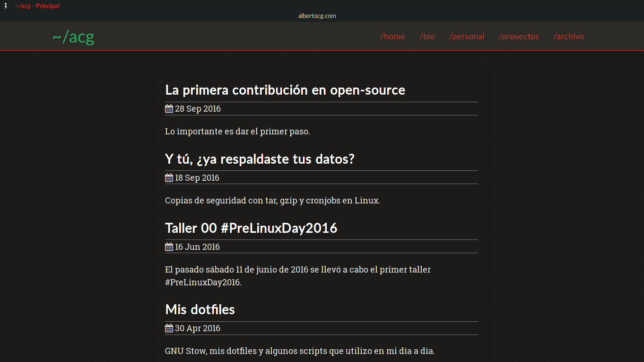Open the 'Taller 00 #PreLinuxDay2016' post title

pyautogui.click(x=251, y=228)
